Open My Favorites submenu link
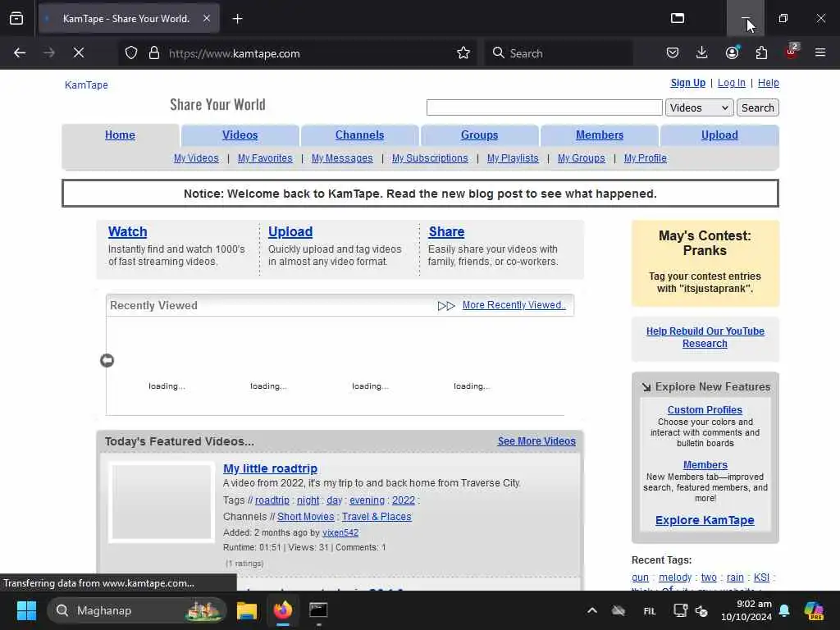 265,158
